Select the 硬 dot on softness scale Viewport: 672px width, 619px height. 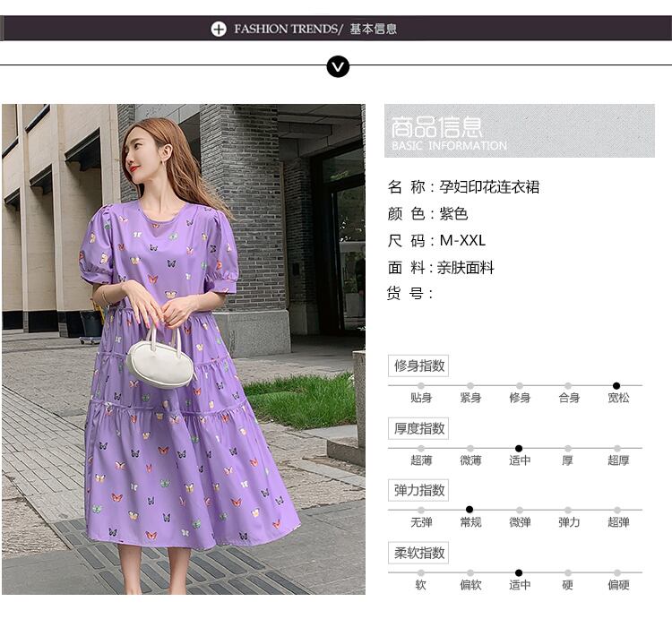[x=568, y=572]
